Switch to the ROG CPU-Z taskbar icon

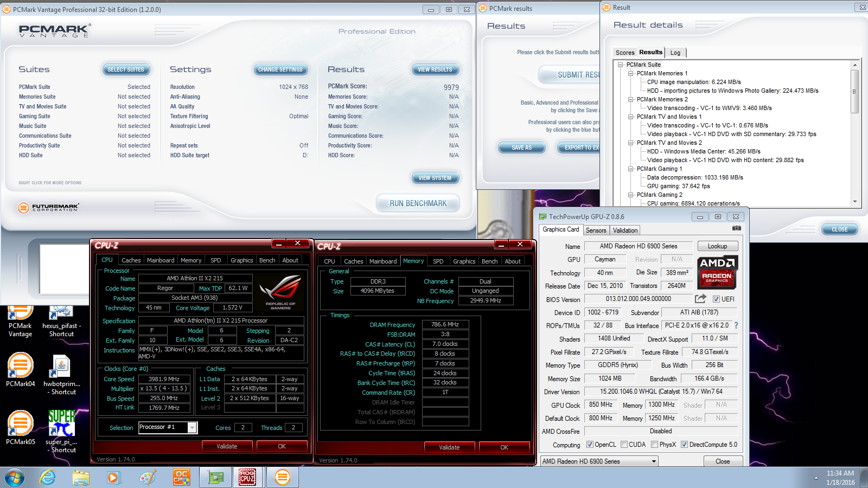click(x=247, y=477)
